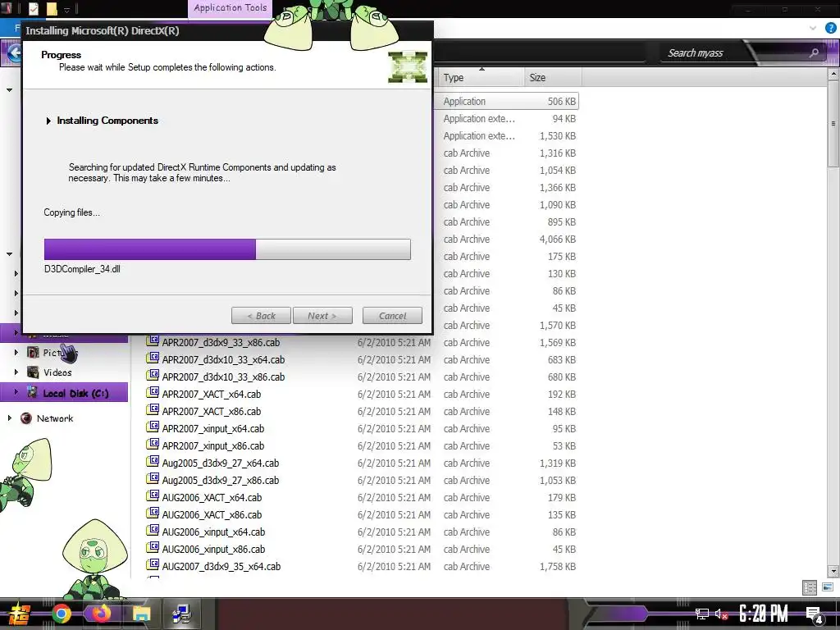Click the Local Disk (C:) drive icon
Image resolution: width=840 pixels, height=630 pixels.
coord(33,392)
